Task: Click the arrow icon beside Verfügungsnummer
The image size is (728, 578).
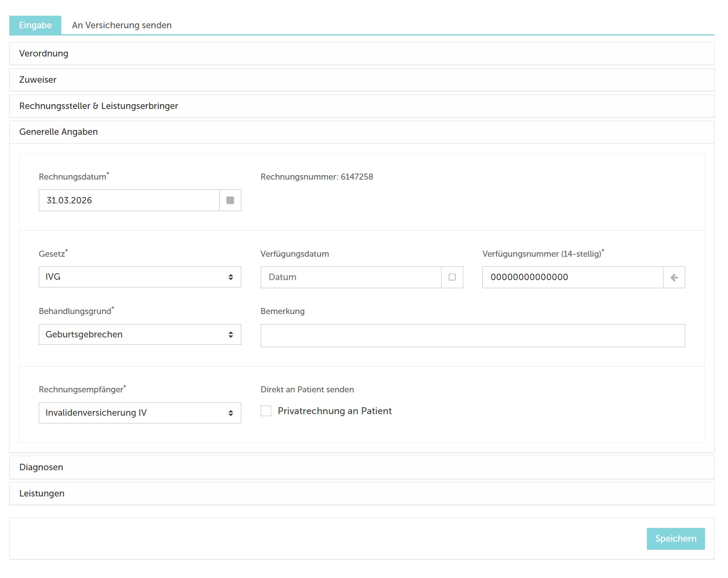Action: [674, 277]
